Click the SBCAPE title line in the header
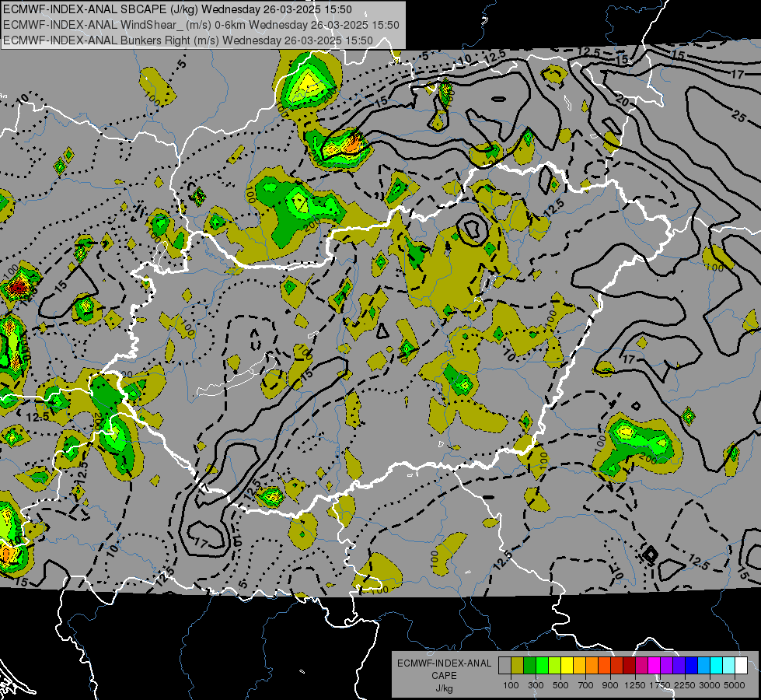Image resolution: width=761 pixels, height=700 pixels. (178, 9)
